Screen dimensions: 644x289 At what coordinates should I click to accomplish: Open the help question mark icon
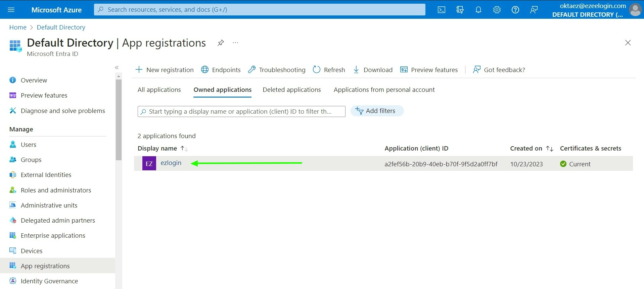pyautogui.click(x=515, y=10)
